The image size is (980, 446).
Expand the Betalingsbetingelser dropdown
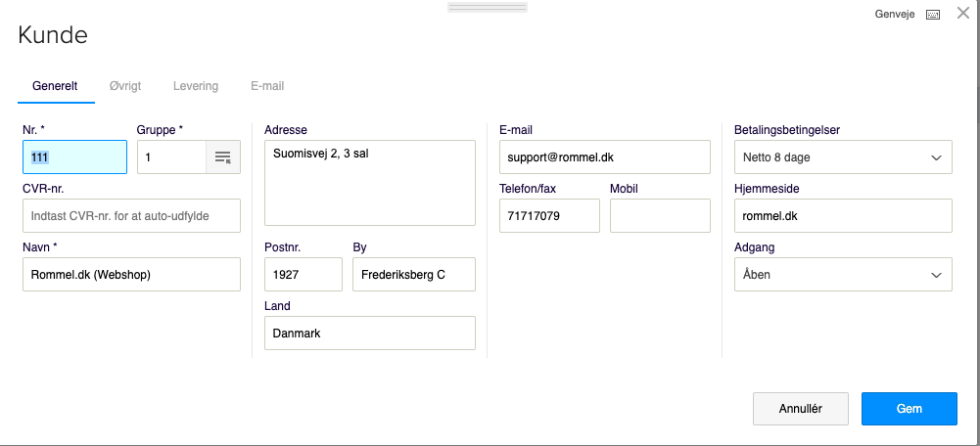pyautogui.click(x=843, y=156)
